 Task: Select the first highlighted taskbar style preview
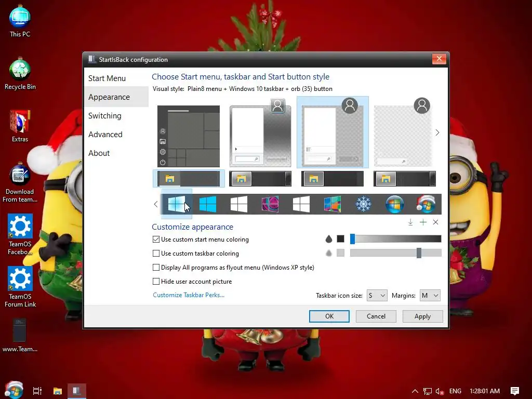(189, 179)
